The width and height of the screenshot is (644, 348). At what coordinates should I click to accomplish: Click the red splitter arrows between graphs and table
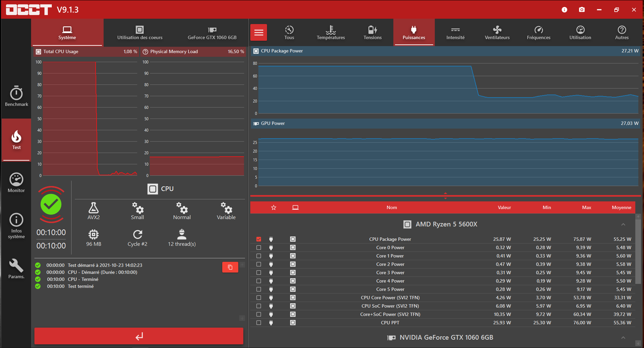pyautogui.click(x=445, y=196)
